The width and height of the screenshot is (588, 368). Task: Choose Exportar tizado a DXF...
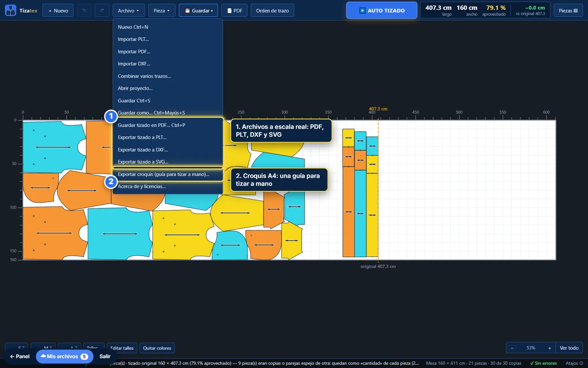click(x=168, y=150)
